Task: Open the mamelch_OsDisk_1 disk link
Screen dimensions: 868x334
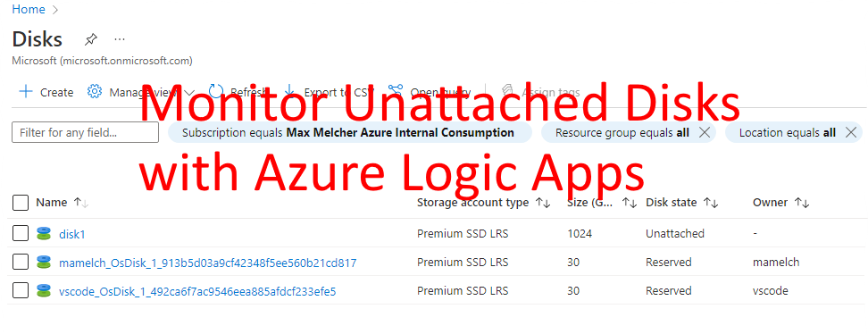Action: 207,262
